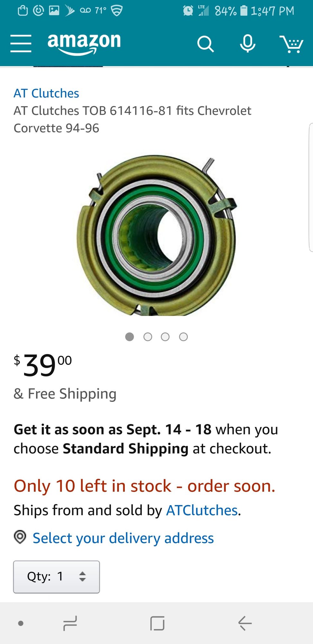Tap the delivery location pin icon

click(x=20, y=537)
